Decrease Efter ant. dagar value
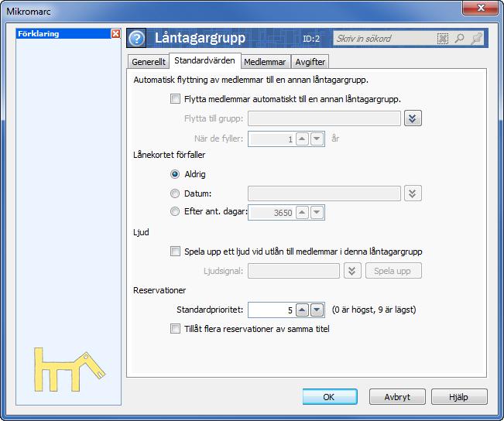This screenshot has height=421, width=504. click(317, 212)
